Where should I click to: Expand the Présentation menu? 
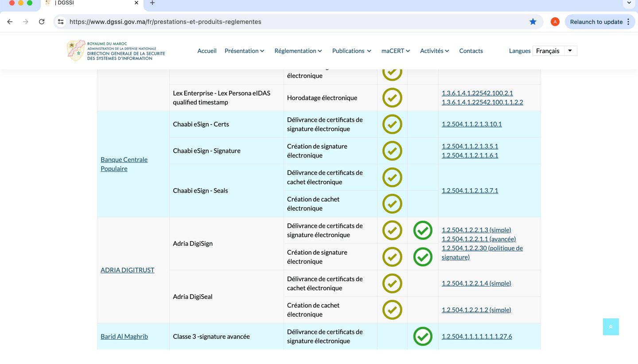coord(245,51)
